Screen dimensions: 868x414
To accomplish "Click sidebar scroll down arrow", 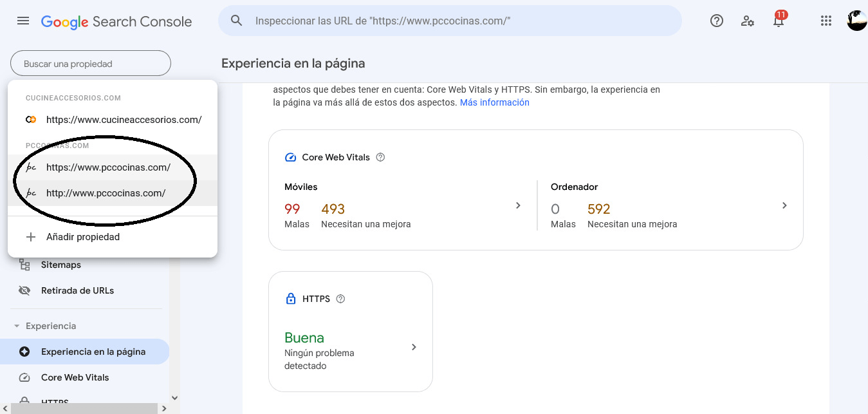I will click(174, 398).
